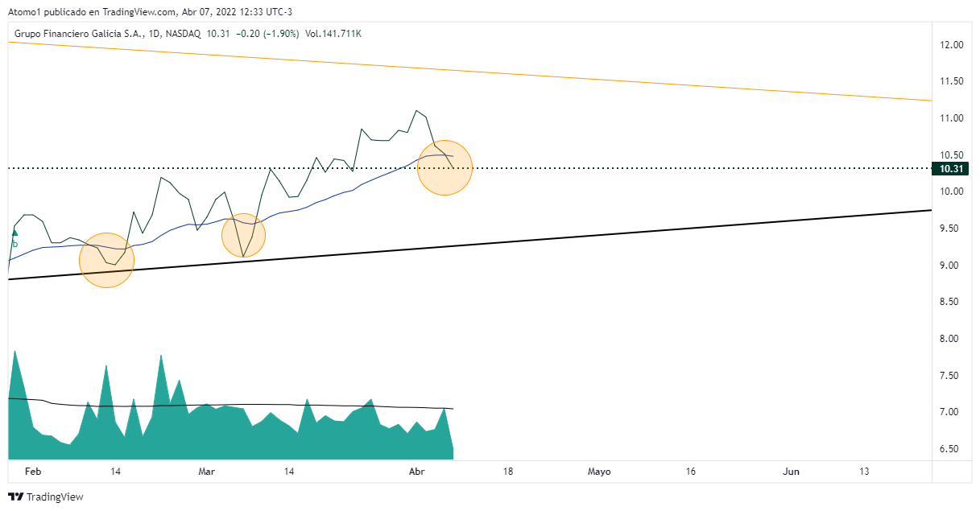
Task: Click the TradingView logo icon
Action: point(15,497)
